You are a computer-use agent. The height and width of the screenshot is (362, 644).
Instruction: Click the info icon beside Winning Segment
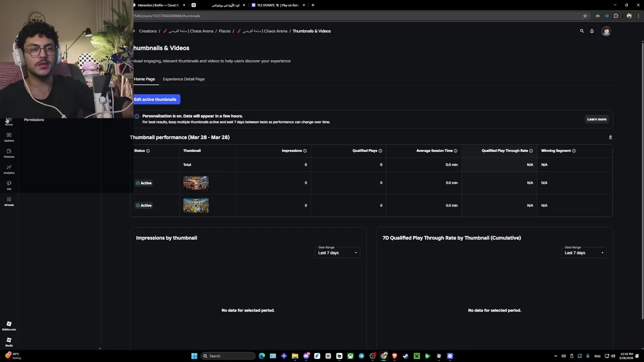click(x=574, y=151)
